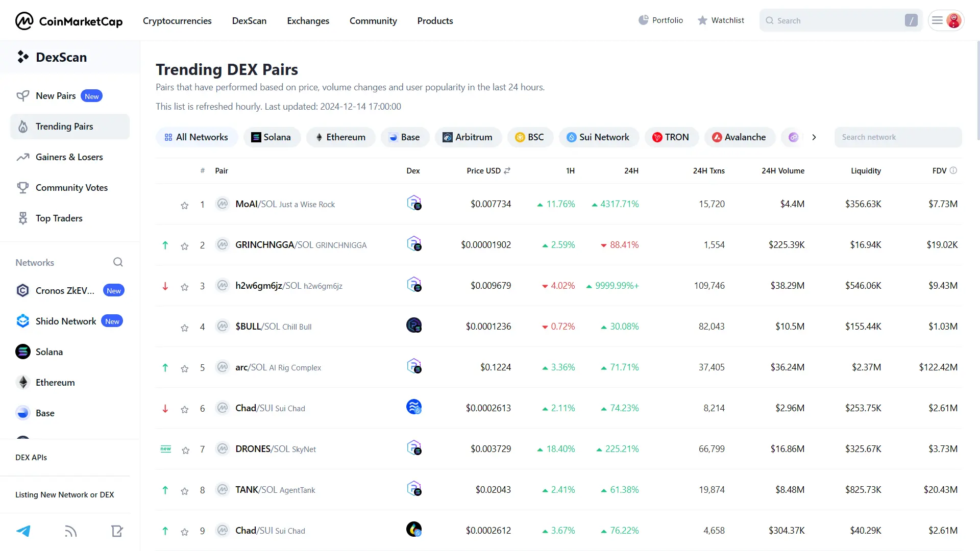Click the DexScan logo in the sidebar
Image resolution: width=980 pixels, height=551 pixels.
(x=51, y=57)
